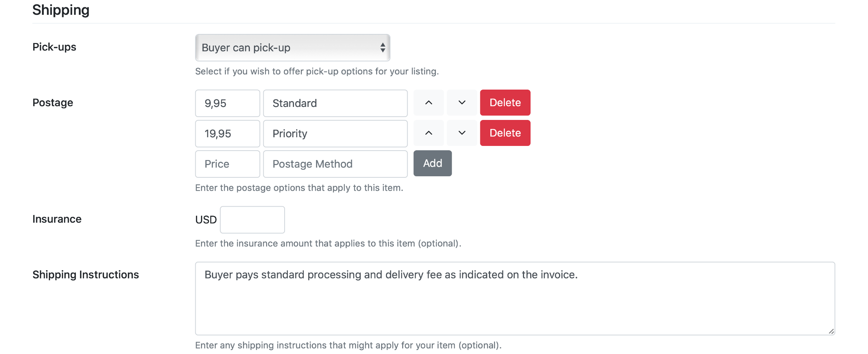Move Priority postage row up
This screenshot has width=868, height=354.
coord(429,133)
